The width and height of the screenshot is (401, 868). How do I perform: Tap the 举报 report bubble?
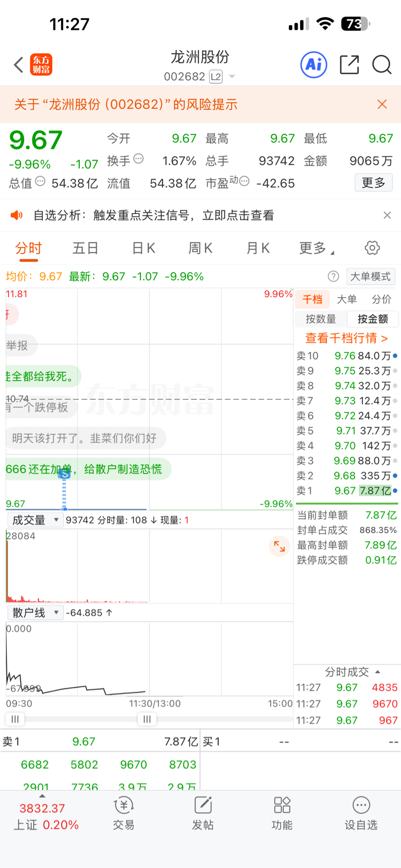(x=21, y=346)
